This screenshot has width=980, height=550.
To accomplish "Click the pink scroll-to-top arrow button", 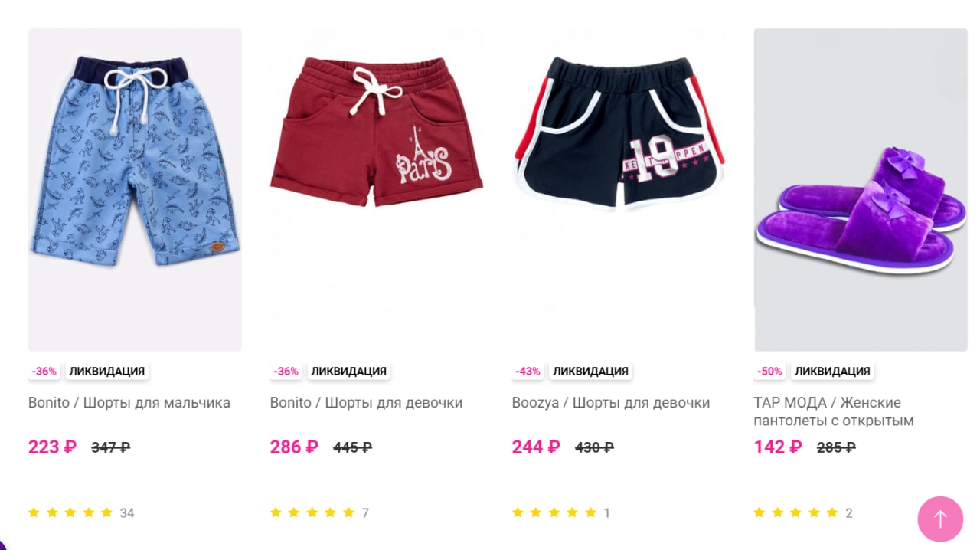I will click(940, 519).
